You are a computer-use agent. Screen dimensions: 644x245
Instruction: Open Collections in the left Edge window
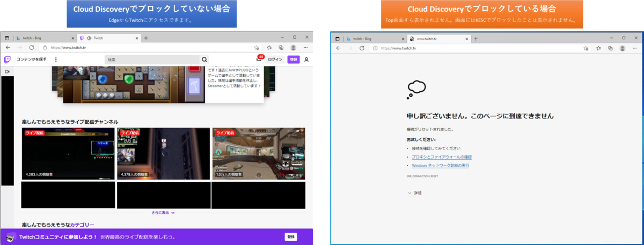[281, 48]
